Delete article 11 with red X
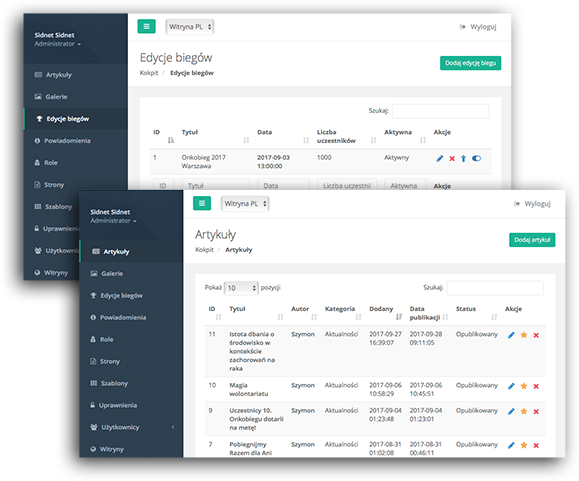This screenshot has height=481, width=579. 536,335
